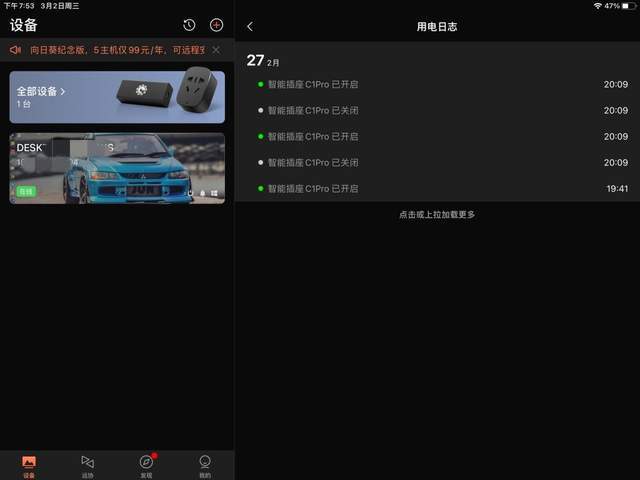Image resolution: width=640 pixels, height=480 pixels.
Task: Tap the smart socket product image
Action: coord(197,90)
